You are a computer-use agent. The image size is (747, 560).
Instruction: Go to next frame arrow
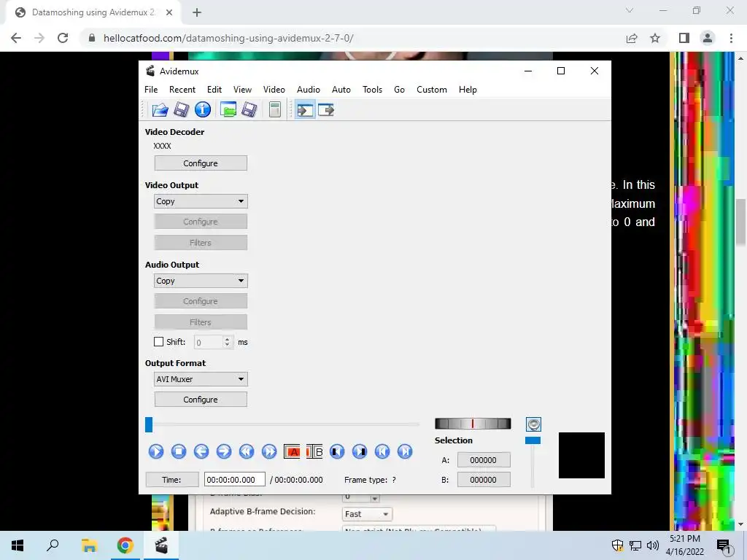tap(224, 451)
